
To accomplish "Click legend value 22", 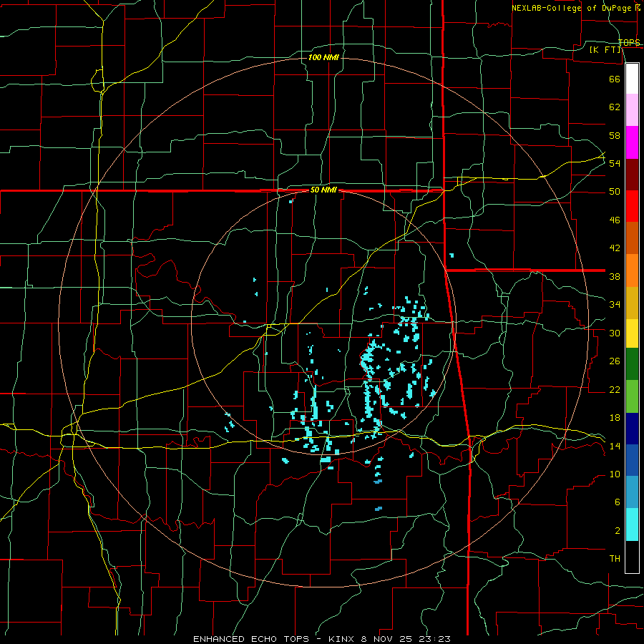I will coord(615,389).
